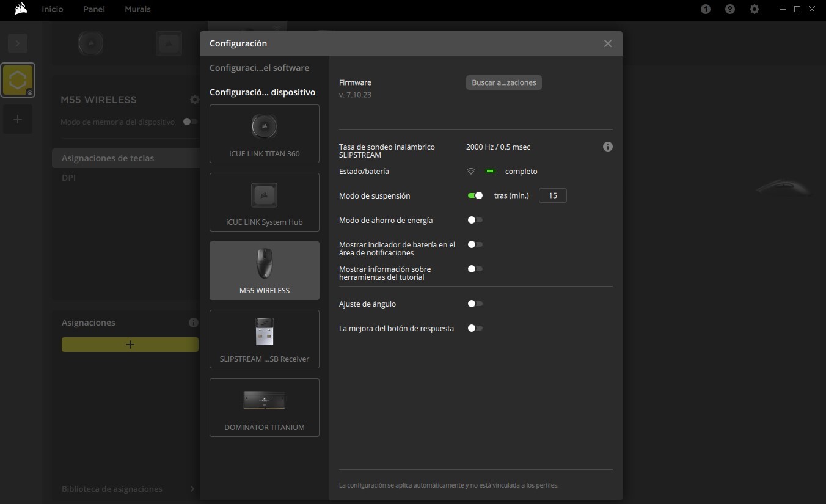Switch to Configuración del dispositivo tab

click(x=263, y=92)
